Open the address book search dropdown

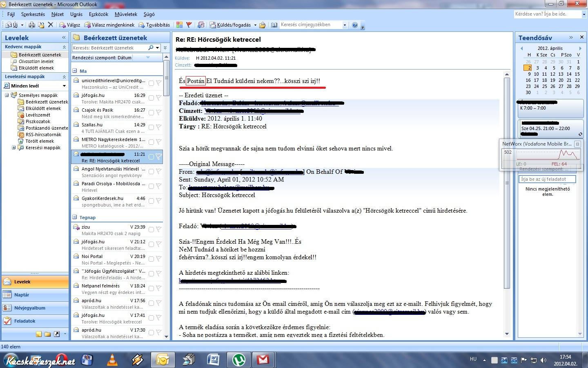[345, 25]
